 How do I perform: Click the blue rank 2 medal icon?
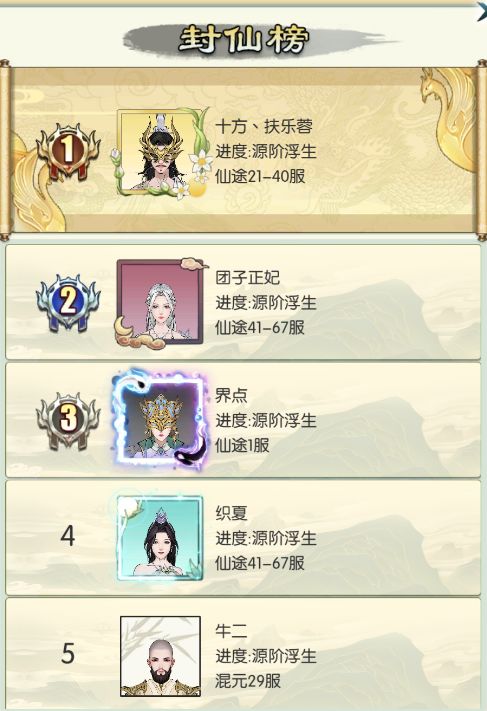click(68, 302)
